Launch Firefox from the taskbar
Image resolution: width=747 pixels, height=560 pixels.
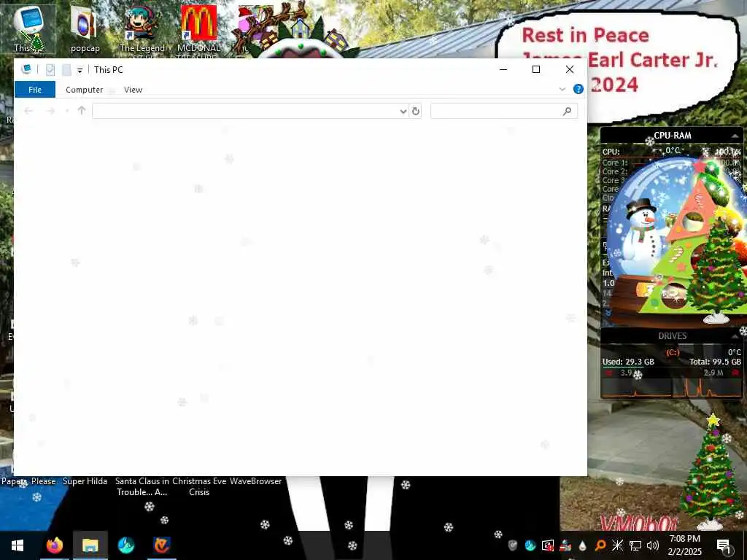coord(54,545)
